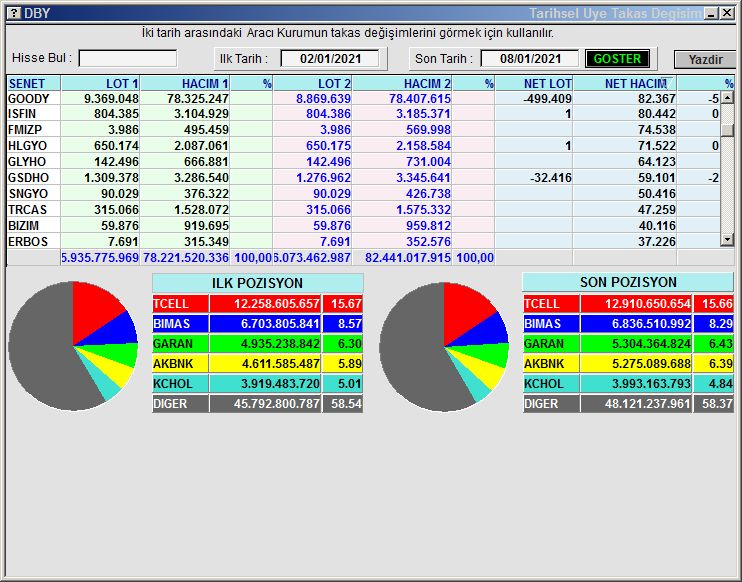Select the HLGYO row

tap(363, 146)
